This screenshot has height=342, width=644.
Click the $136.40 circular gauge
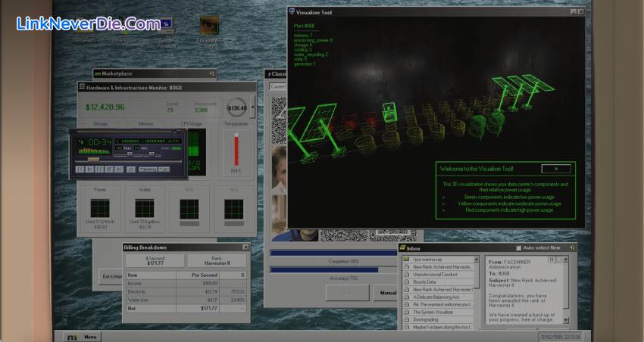[x=237, y=107]
